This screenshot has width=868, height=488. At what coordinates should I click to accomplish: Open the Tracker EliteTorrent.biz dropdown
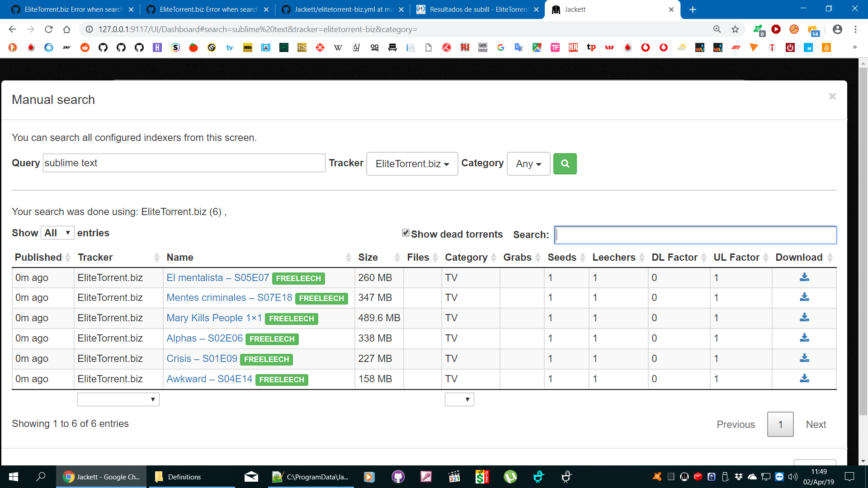(412, 164)
